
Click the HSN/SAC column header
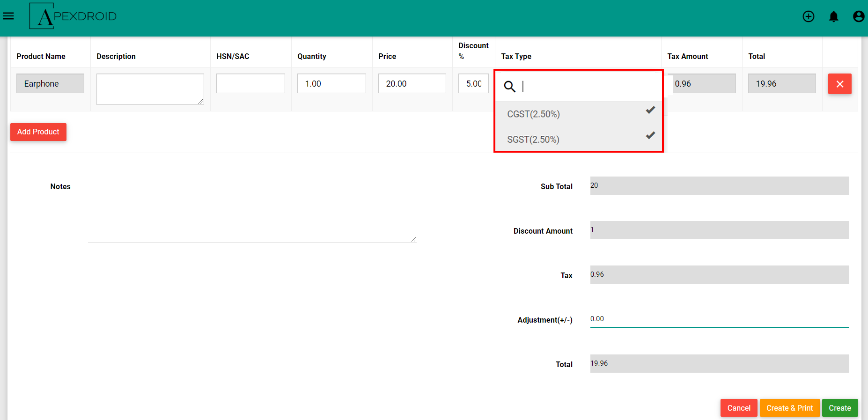tap(233, 56)
